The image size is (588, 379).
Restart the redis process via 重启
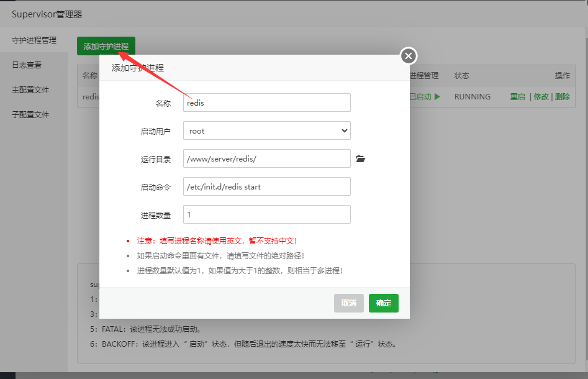point(517,97)
